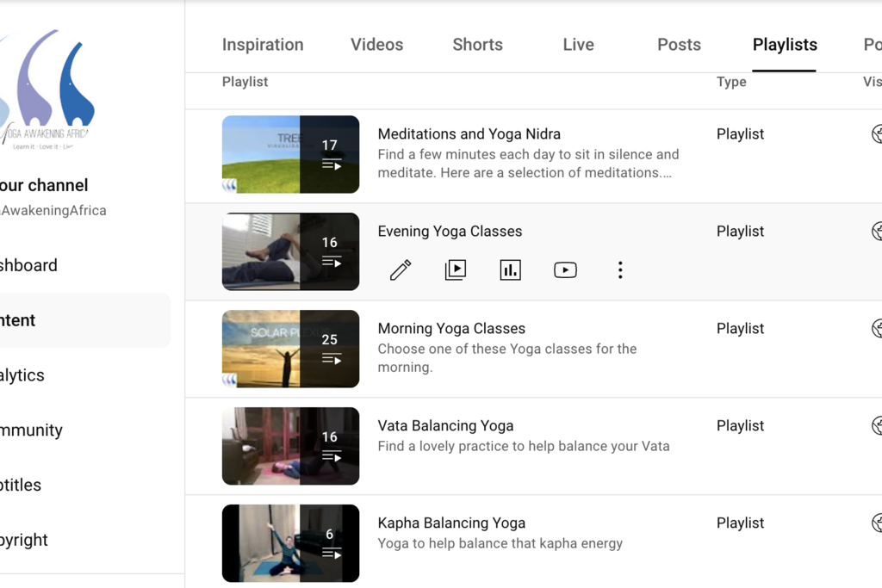The width and height of the screenshot is (882, 588).
Task: Click the visibility globe icon for Kapha Balancing Yoga
Action: coord(877,523)
